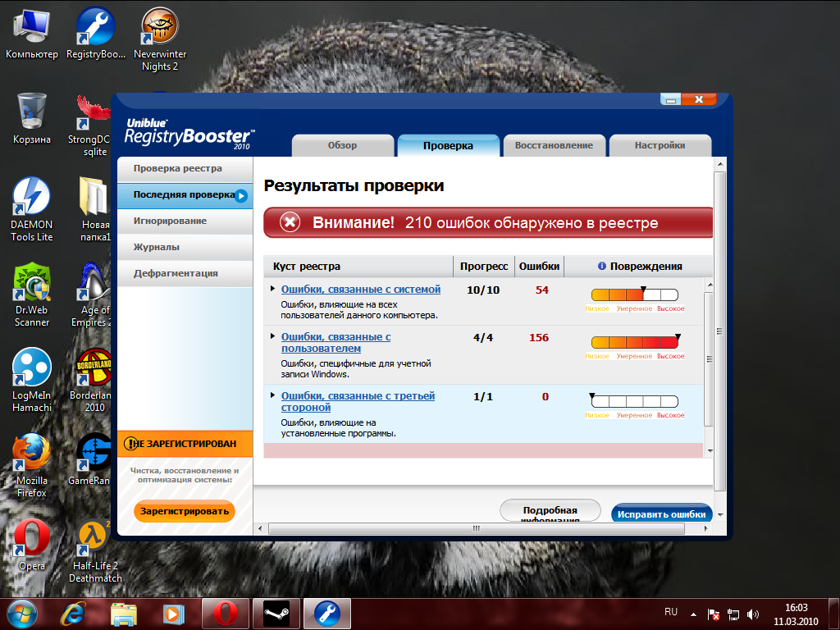
Task: Open Windows Explorer from taskbar
Action: [123, 614]
